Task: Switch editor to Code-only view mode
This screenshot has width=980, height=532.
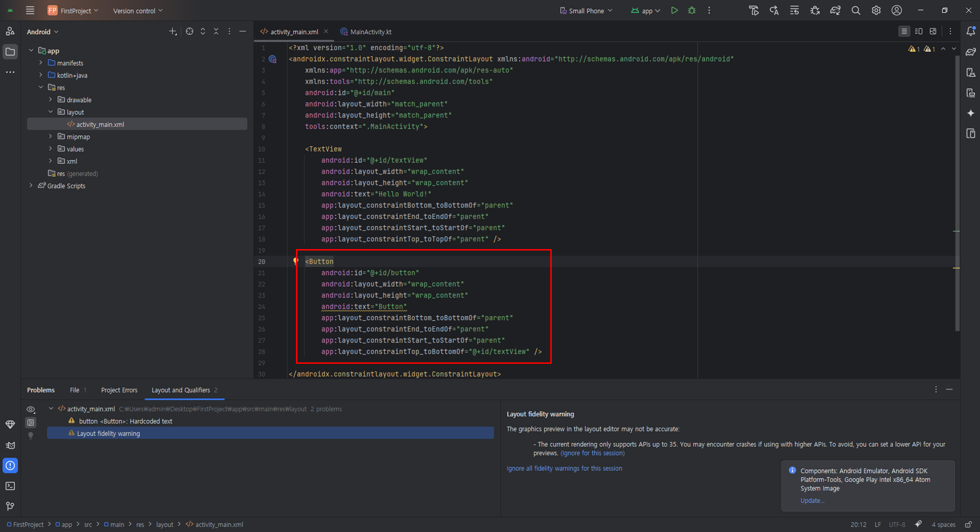Action: pyautogui.click(x=904, y=31)
